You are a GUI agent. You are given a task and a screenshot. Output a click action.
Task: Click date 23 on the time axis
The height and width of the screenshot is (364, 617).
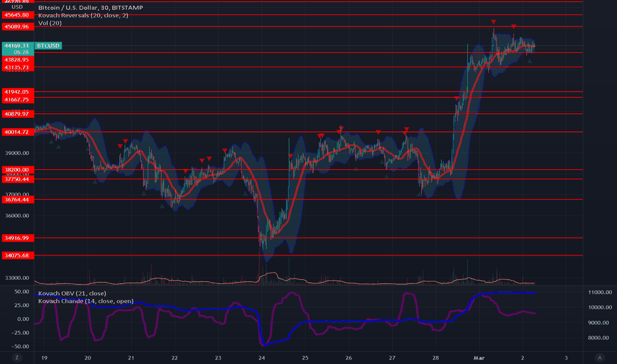click(218, 357)
